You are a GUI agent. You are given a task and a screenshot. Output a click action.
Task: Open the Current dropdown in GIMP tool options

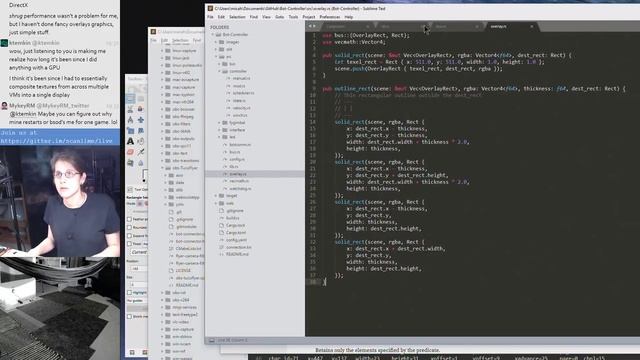(x=139, y=252)
